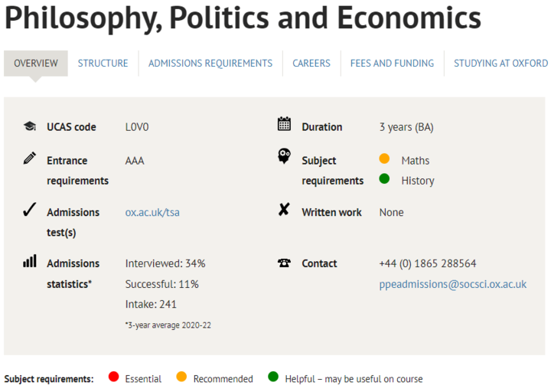Select the Overview tab
This screenshot has height=392, width=551.
click(x=36, y=64)
